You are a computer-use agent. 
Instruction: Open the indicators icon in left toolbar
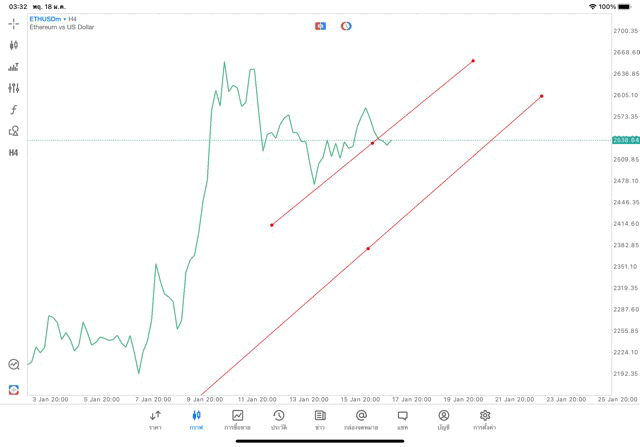click(x=14, y=67)
